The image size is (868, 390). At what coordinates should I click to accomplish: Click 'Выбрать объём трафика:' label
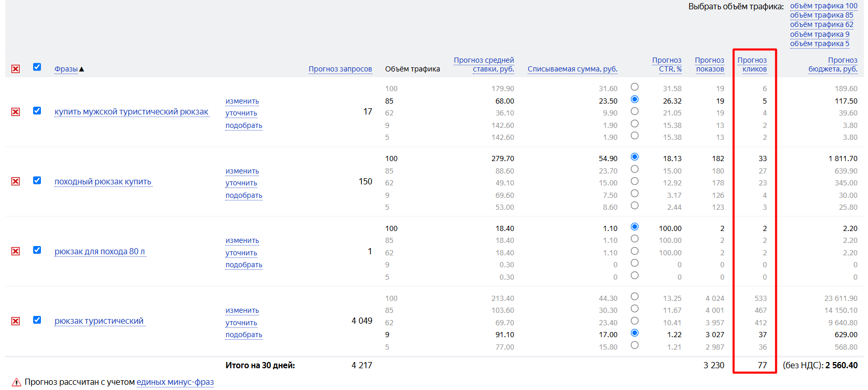736,6
